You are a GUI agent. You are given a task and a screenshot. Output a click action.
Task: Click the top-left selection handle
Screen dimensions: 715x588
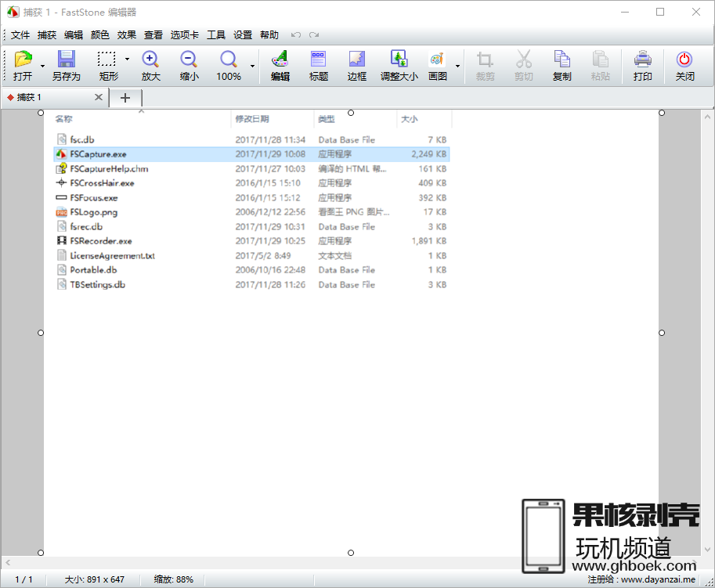click(x=41, y=113)
